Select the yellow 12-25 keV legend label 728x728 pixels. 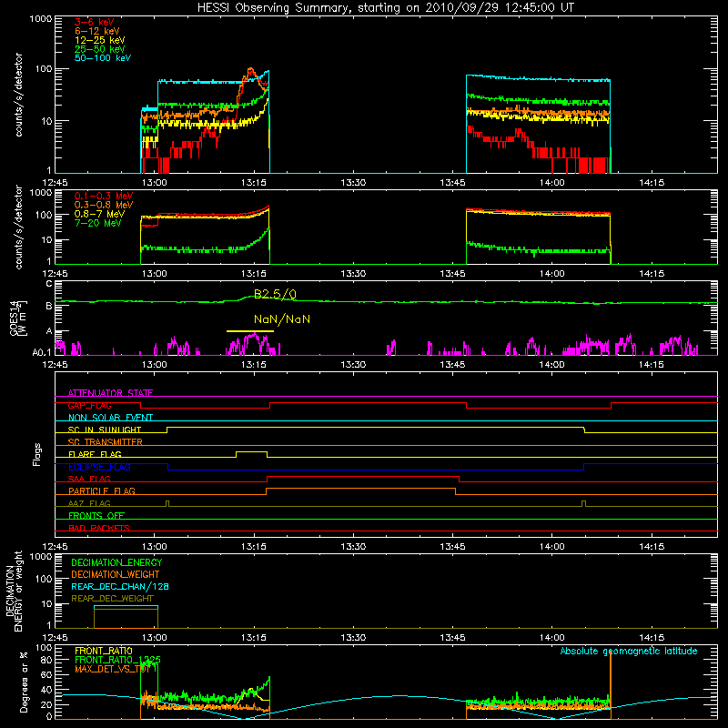(x=100, y=40)
